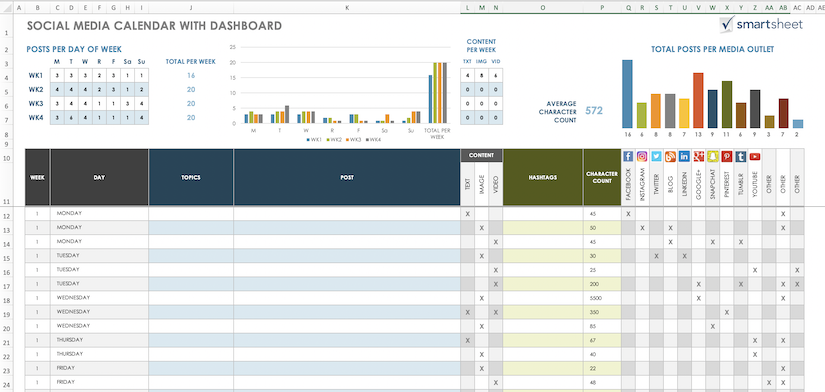Click the Instagram icon in the header
The image size is (825, 392).
[x=642, y=156]
